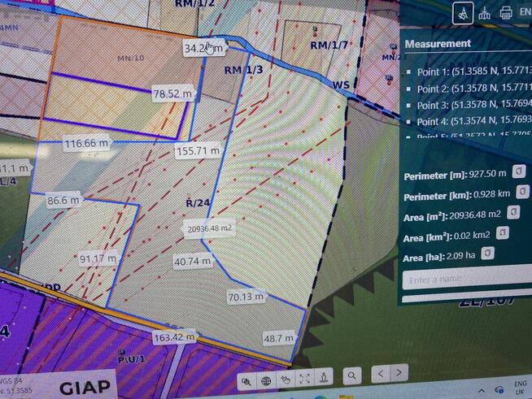Open the search magnifier button

(x=352, y=375)
